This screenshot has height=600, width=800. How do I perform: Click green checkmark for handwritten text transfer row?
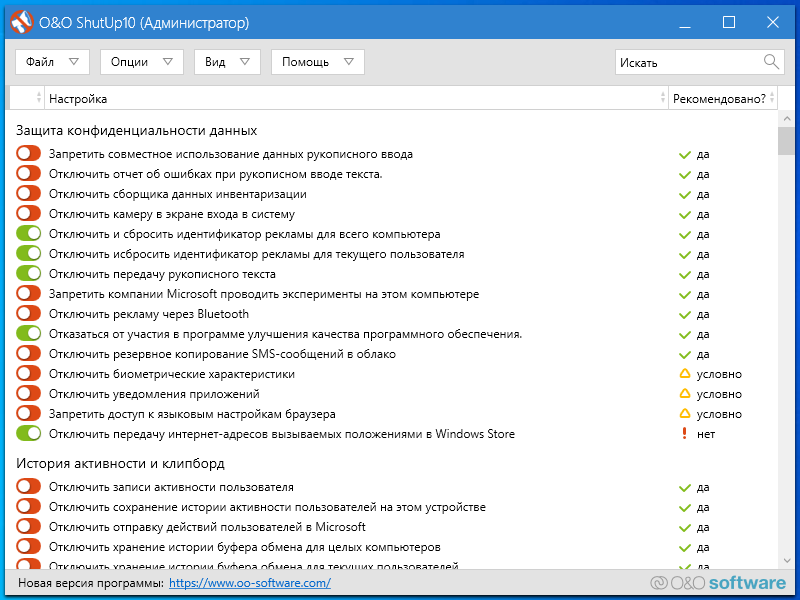[x=685, y=274]
